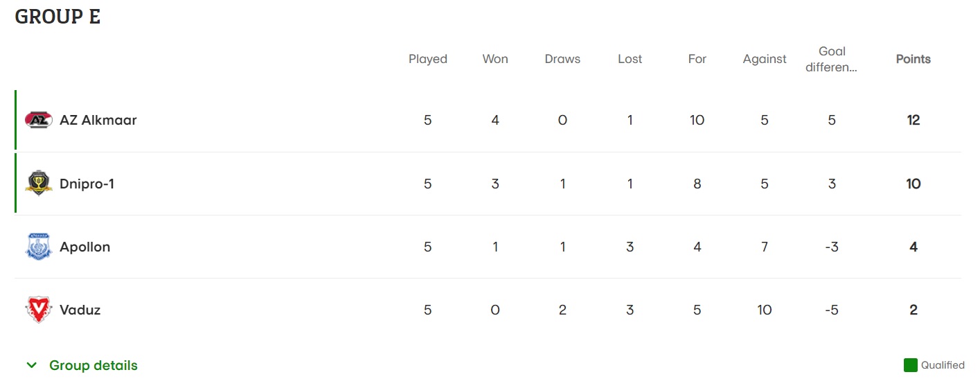
Task: Click the Apollon club crest
Action: click(39, 247)
